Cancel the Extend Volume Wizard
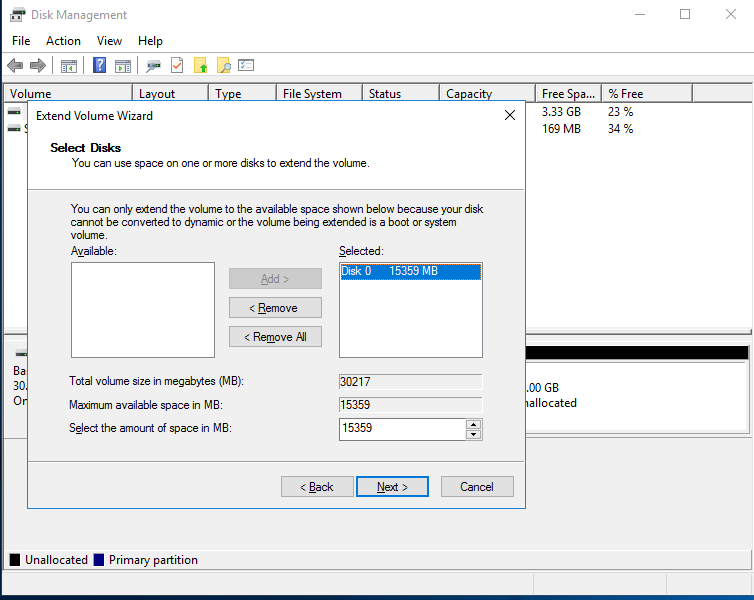754x600 pixels. pos(477,487)
